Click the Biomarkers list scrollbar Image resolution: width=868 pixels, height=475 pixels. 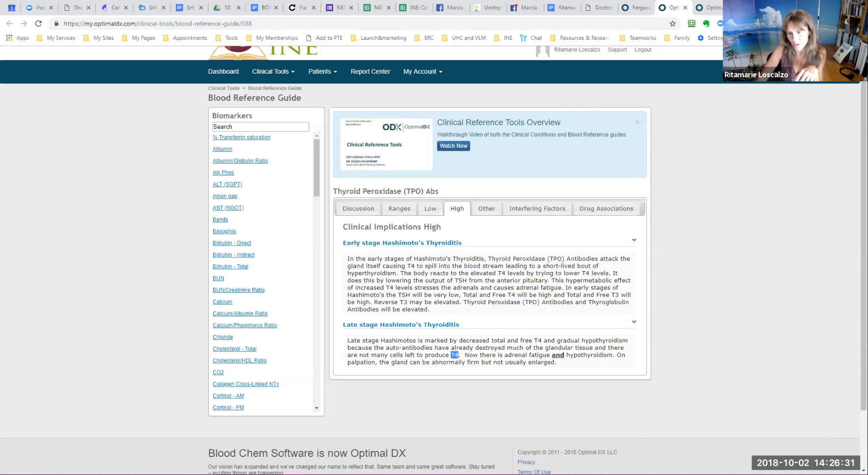click(317, 167)
